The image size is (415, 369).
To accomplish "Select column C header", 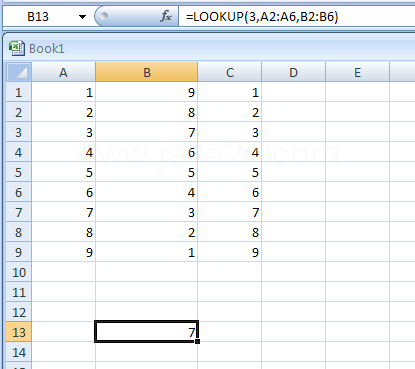I will tap(230, 72).
